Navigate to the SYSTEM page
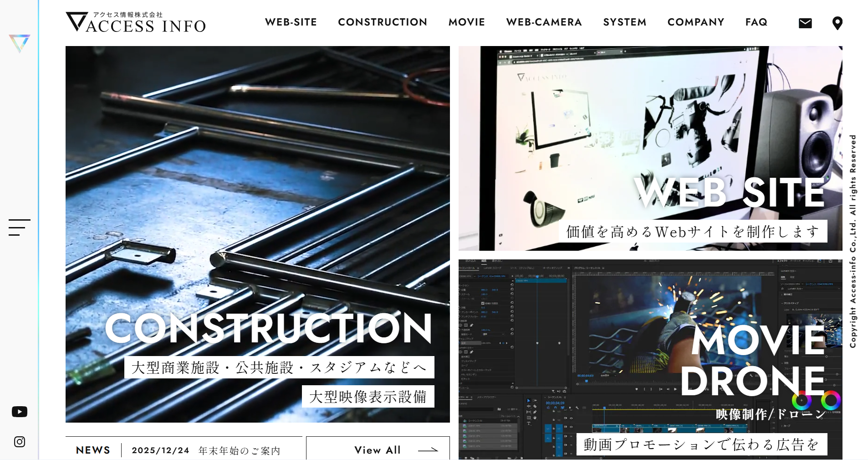868x460 pixels. (x=624, y=22)
